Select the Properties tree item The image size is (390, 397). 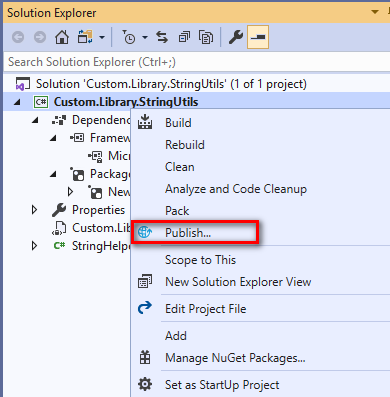click(x=98, y=210)
